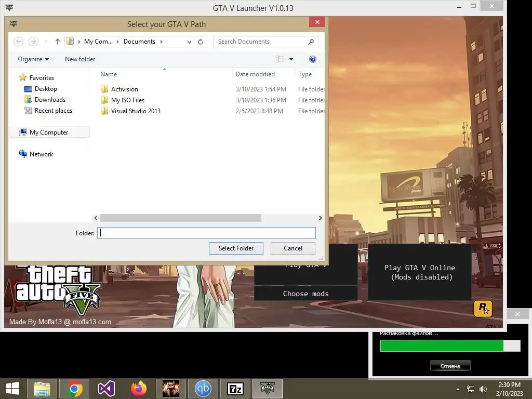Click the network tray icon

[471, 389]
